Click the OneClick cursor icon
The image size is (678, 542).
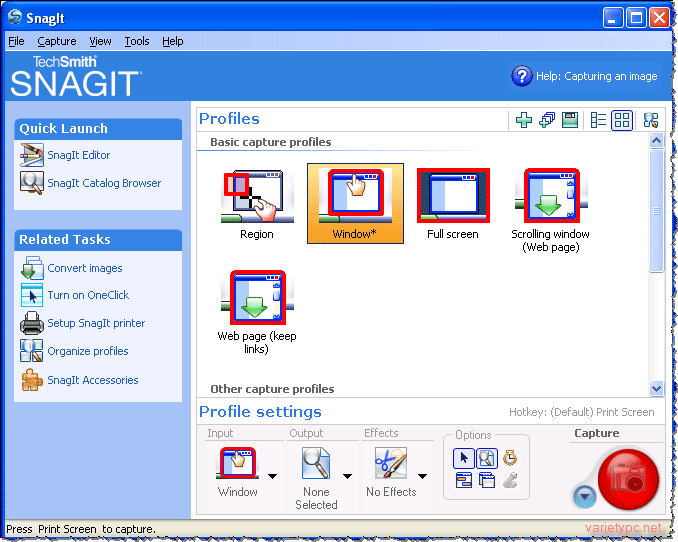point(32,295)
